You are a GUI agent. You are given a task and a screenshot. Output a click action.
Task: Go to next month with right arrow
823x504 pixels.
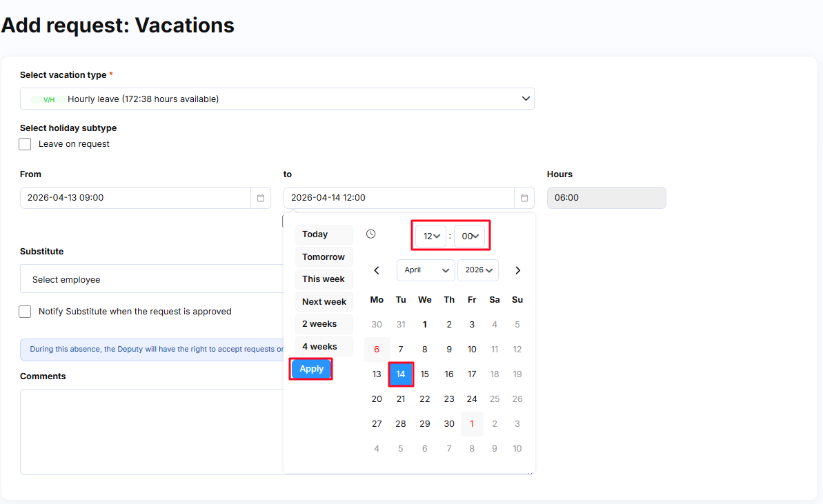coord(517,270)
